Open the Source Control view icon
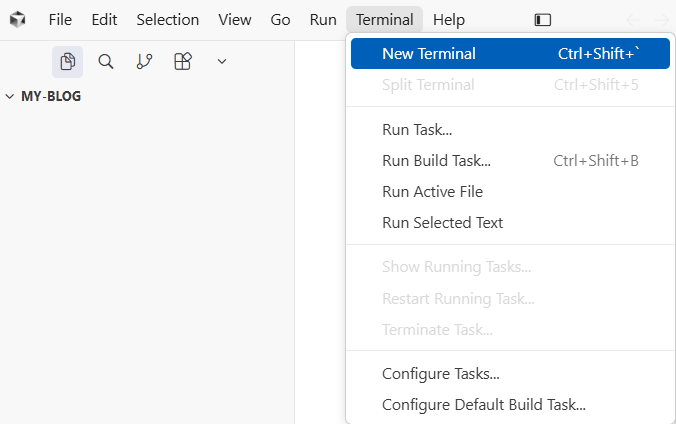Screen dimensions: 676x424 tap(144, 62)
